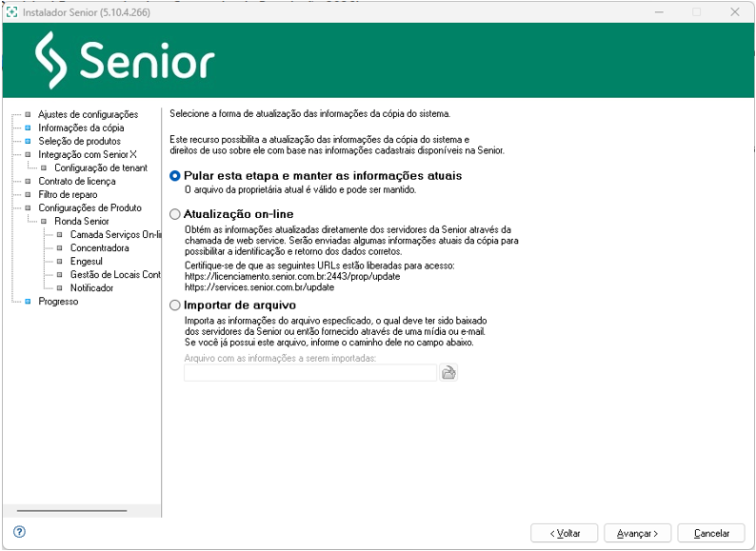The image size is (756, 551).
Task: Click gray bullet icon beside 'Configuração de tenant'
Action: coord(44,167)
